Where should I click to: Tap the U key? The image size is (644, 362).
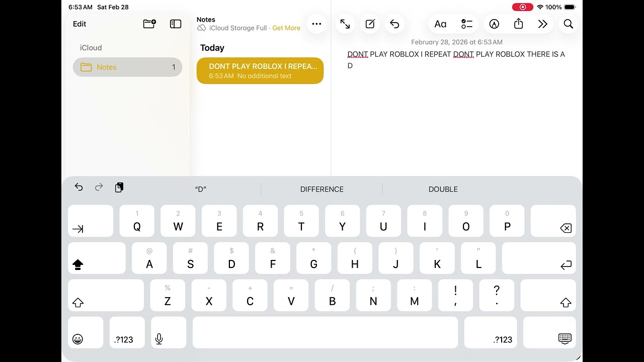point(383,221)
